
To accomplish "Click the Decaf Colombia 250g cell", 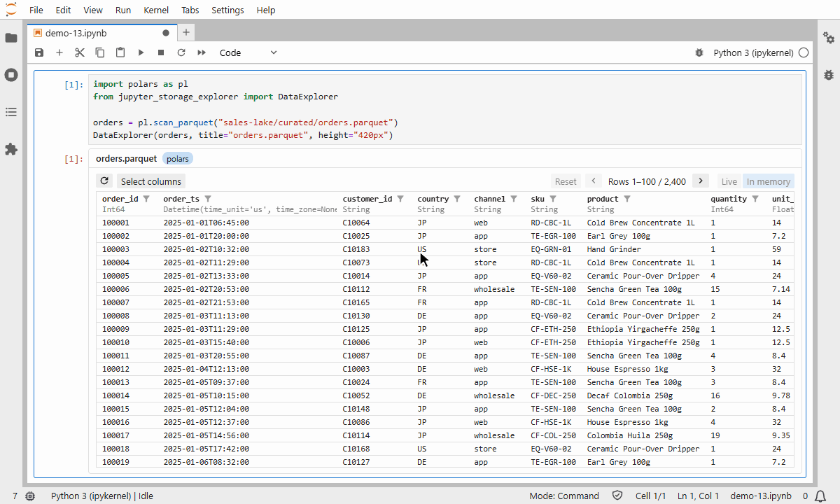I will pyautogui.click(x=630, y=395).
